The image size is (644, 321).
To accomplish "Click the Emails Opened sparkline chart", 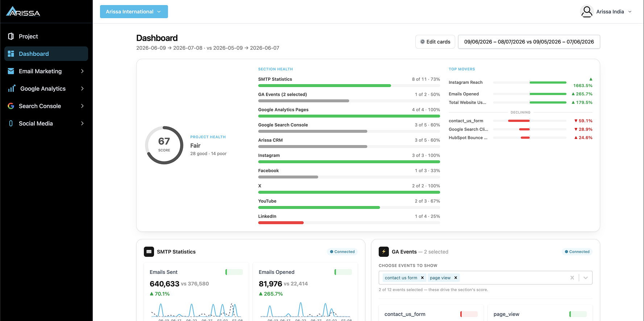I will (305, 310).
